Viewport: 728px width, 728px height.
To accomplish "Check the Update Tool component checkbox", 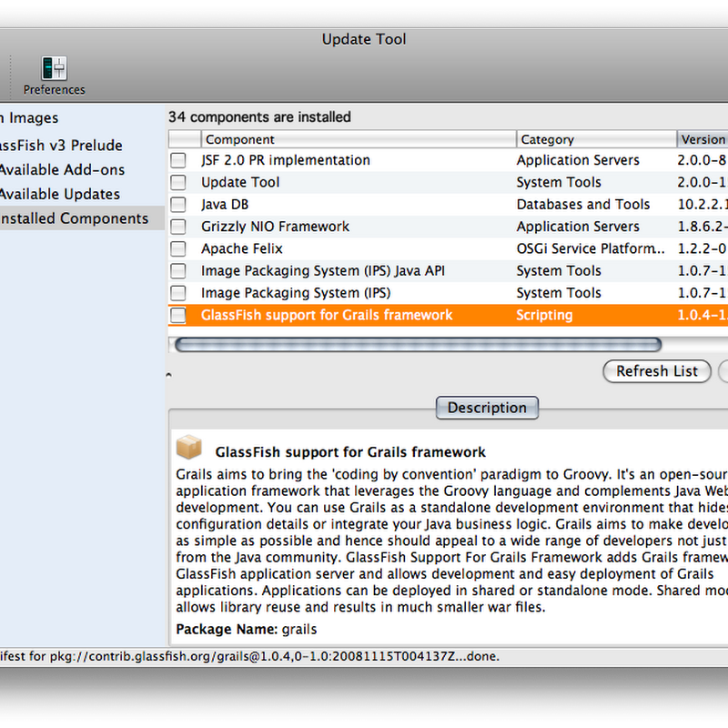I will 177,183.
